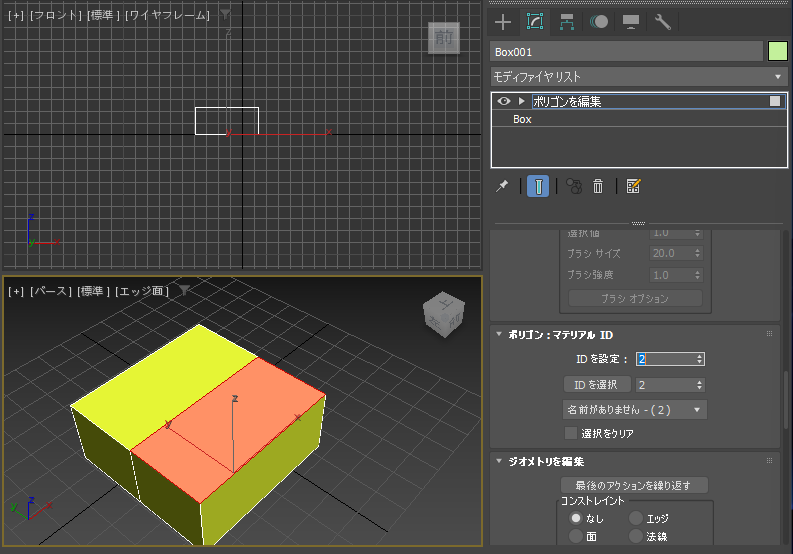Open the [パース] viewport view menu
This screenshot has width=793, height=554.
[x=51, y=291]
